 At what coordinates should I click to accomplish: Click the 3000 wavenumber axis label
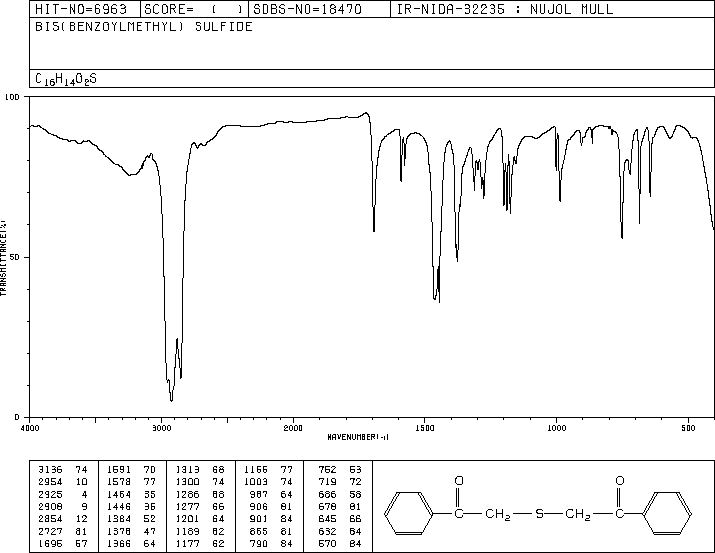coord(161,428)
